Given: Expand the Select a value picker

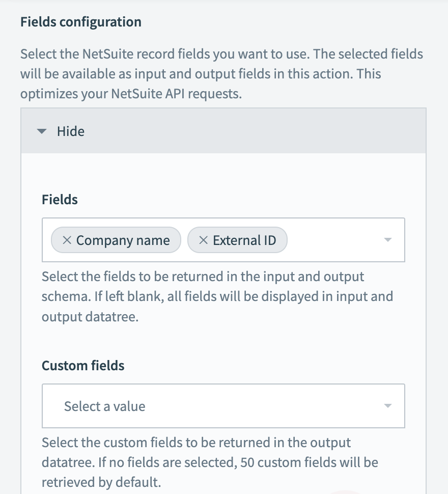Looking at the screenshot, I should pyautogui.click(x=223, y=406).
